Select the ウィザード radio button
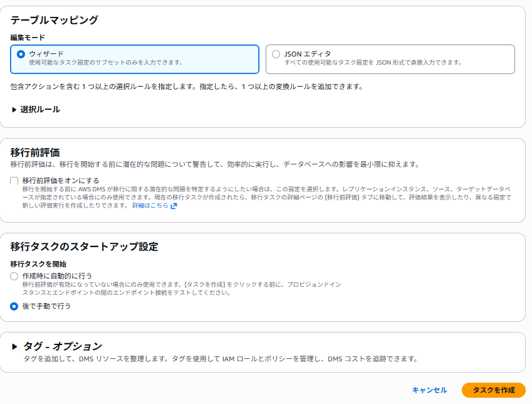This screenshot has height=404, width=532. pos(21,54)
